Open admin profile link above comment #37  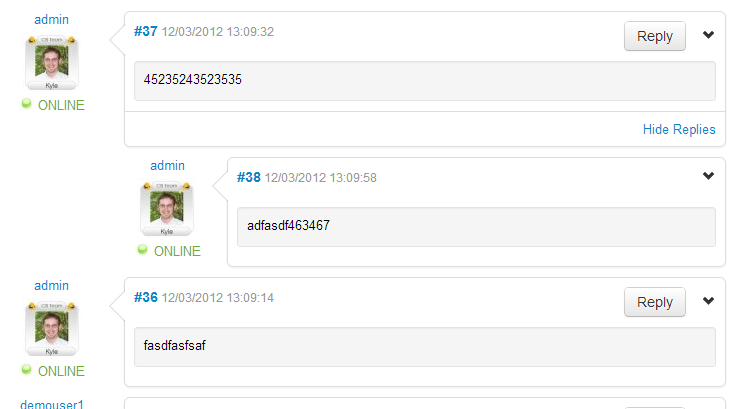click(52, 20)
